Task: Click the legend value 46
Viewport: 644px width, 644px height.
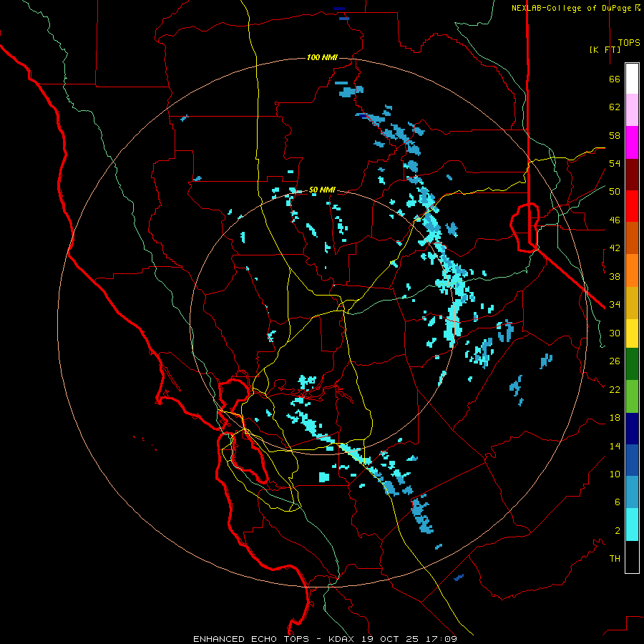Action: (x=615, y=220)
